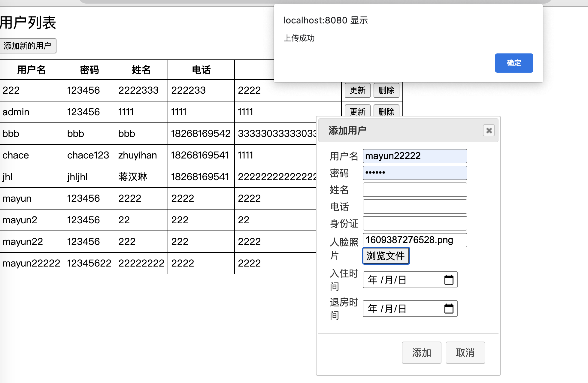Click the 添加新的用户 button

click(27, 46)
